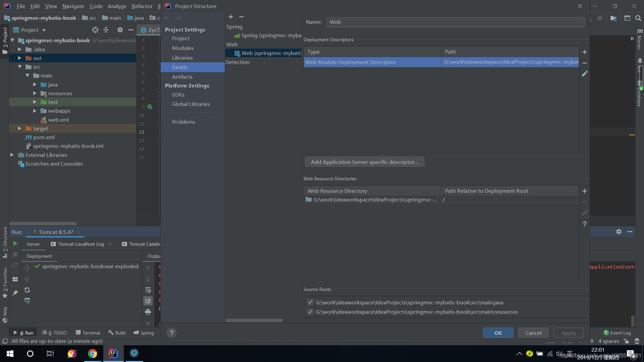Image resolution: width=644 pixels, height=362 pixels.
Task: Remove the selected deployment descriptor
Action: 585,63
